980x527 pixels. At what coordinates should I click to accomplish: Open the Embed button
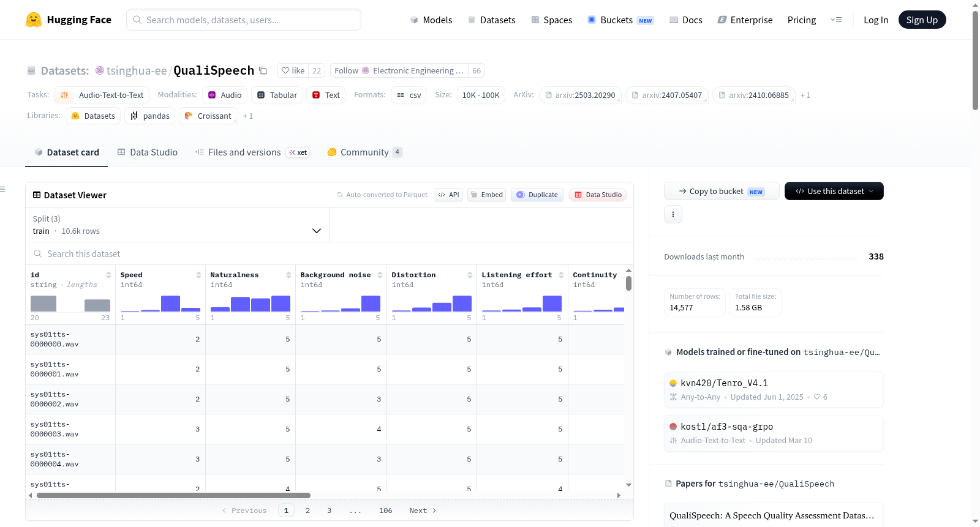(486, 195)
